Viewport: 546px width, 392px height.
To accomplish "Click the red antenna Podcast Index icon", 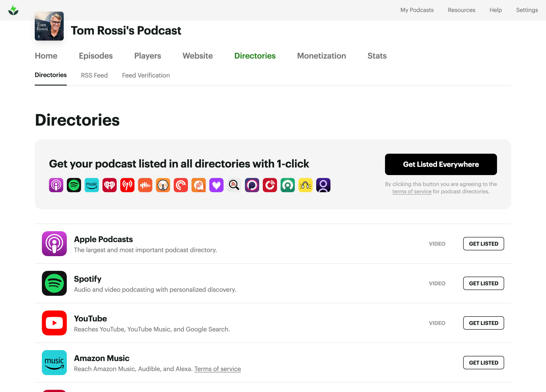I will pos(127,185).
